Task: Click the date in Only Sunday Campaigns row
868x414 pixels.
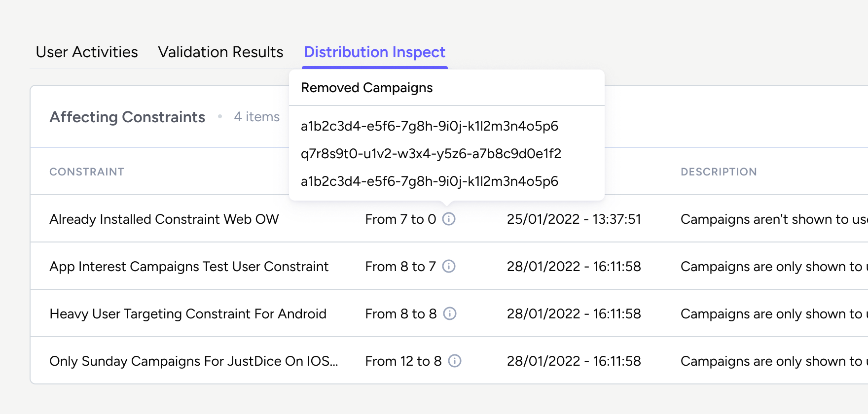Action: click(x=574, y=361)
